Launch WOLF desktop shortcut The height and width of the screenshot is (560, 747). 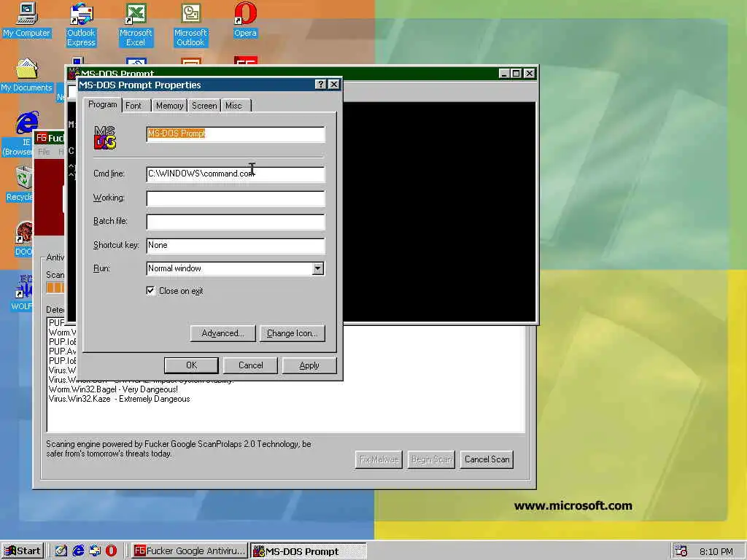coord(22,292)
